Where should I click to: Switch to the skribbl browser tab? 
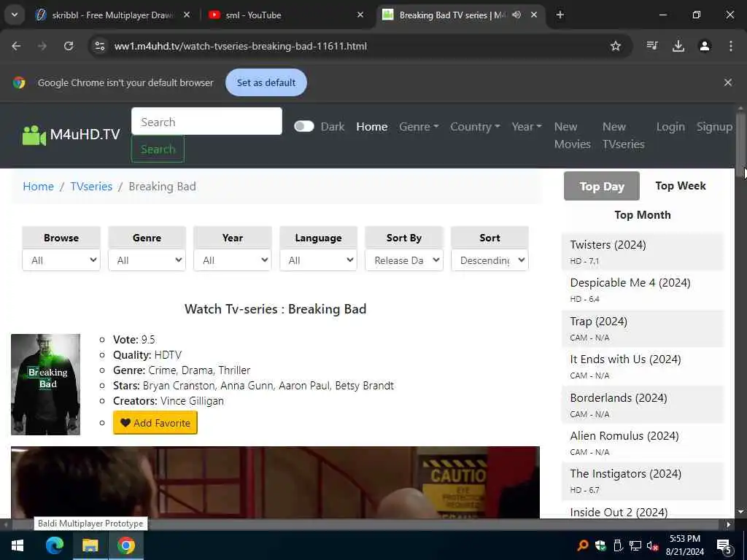pyautogui.click(x=113, y=15)
